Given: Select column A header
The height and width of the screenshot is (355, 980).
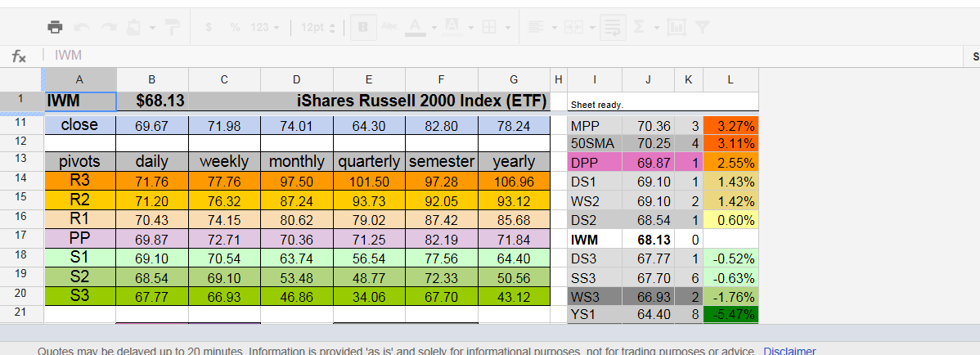Looking at the screenshot, I should [79, 79].
